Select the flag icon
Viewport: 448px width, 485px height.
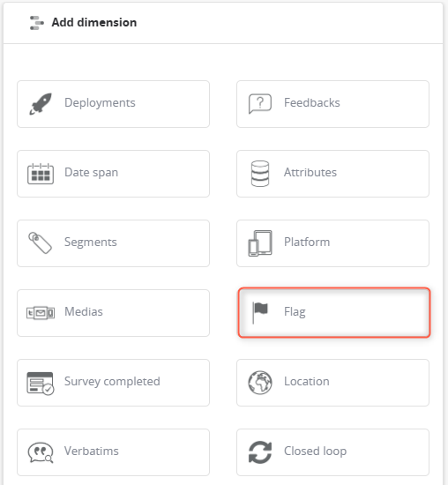[260, 313]
